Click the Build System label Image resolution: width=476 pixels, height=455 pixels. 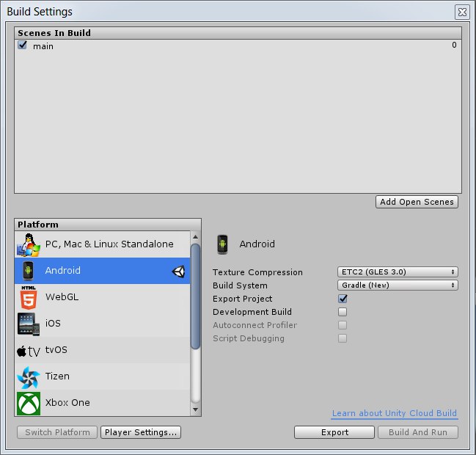[240, 285]
